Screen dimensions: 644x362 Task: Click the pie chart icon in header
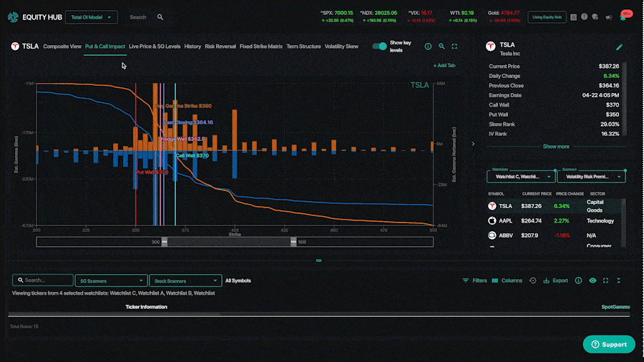[x=595, y=17]
